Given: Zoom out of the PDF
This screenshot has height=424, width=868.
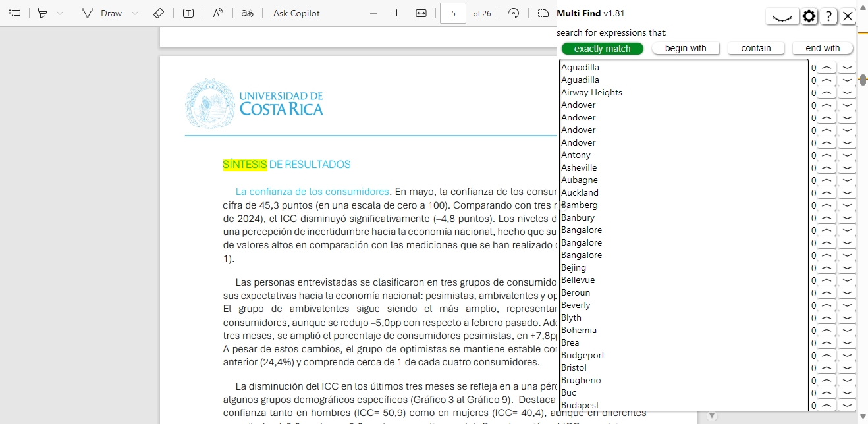Looking at the screenshot, I should [373, 13].
